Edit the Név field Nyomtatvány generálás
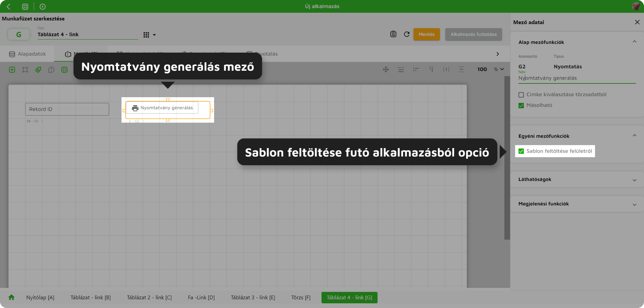644x308 pixels. pyautogui.click(x=577, y=78)
